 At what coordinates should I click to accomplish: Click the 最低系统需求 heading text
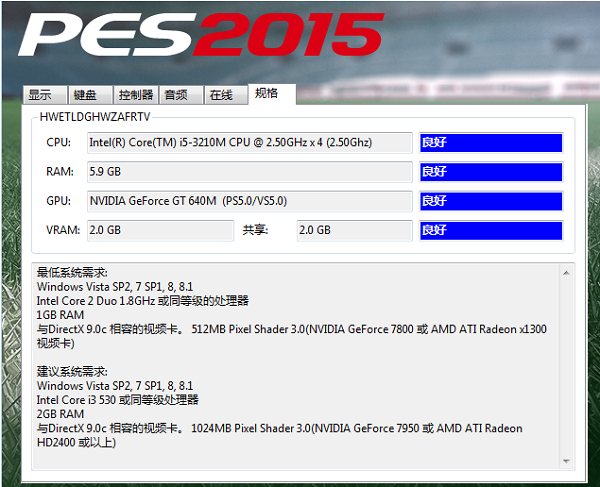click(x=72, y=273)
